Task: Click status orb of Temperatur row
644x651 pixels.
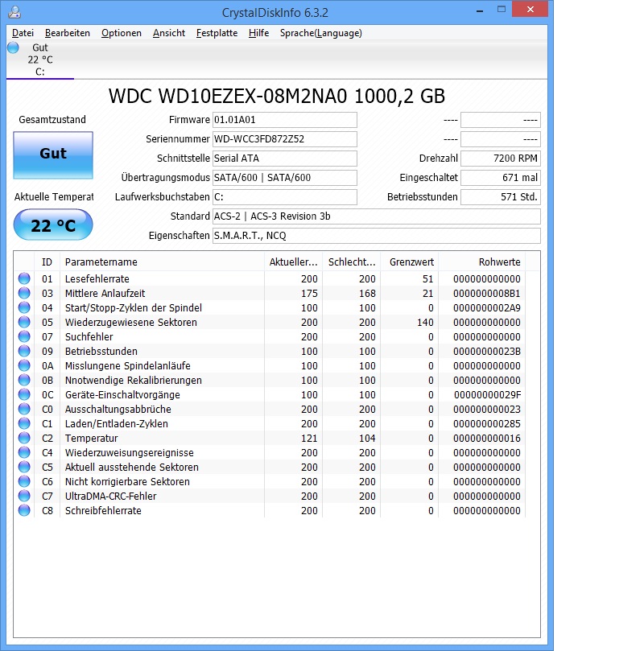Action: 24,438
